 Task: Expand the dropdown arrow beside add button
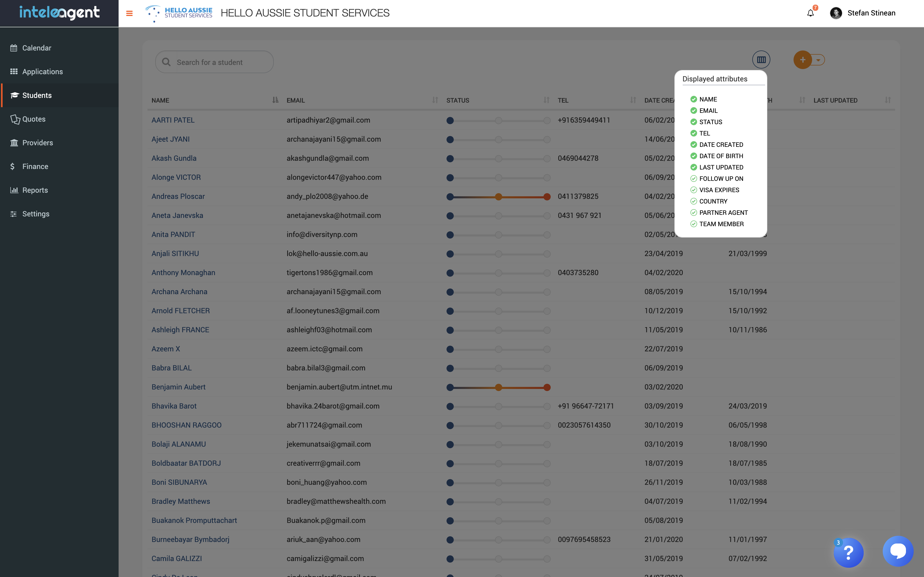point(818,60)
